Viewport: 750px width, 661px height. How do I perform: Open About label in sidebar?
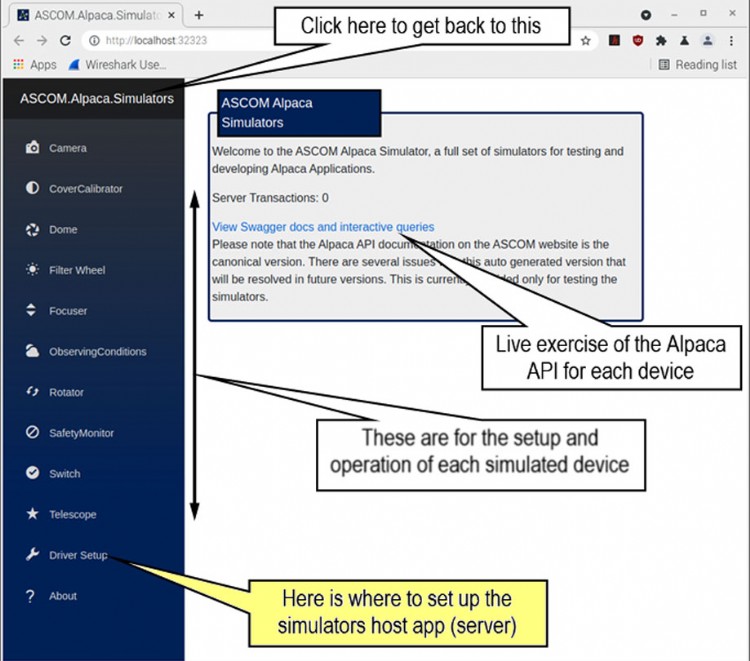pyautogui.click(x=63, y=596)
